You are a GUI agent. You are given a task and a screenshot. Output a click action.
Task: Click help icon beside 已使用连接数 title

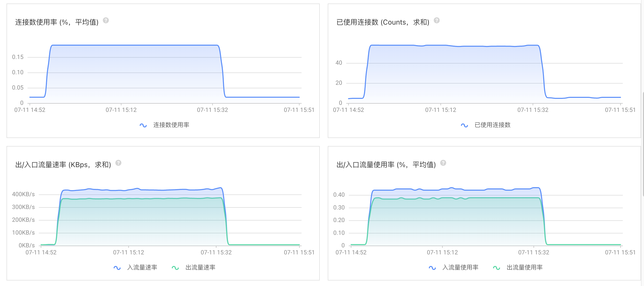pos(437,20)
